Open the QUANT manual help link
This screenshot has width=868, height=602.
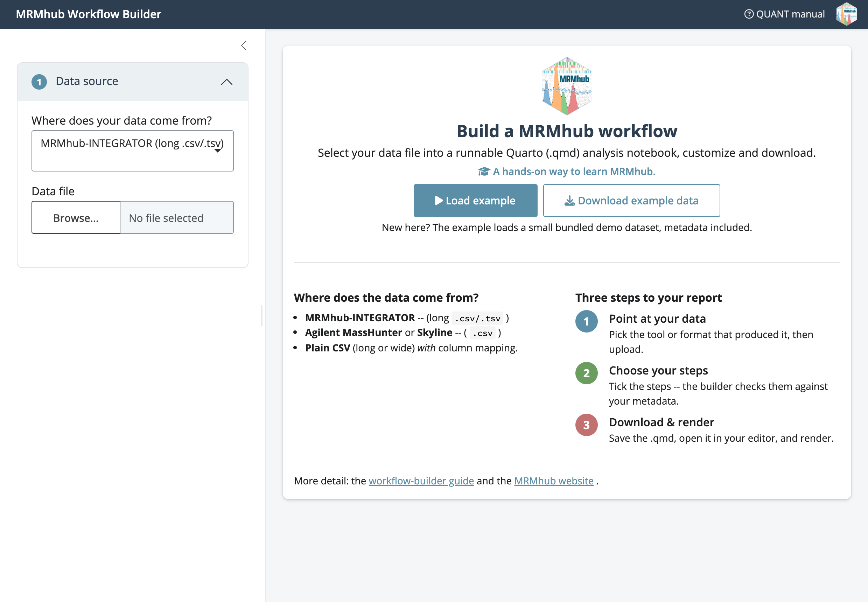(784, 14)
